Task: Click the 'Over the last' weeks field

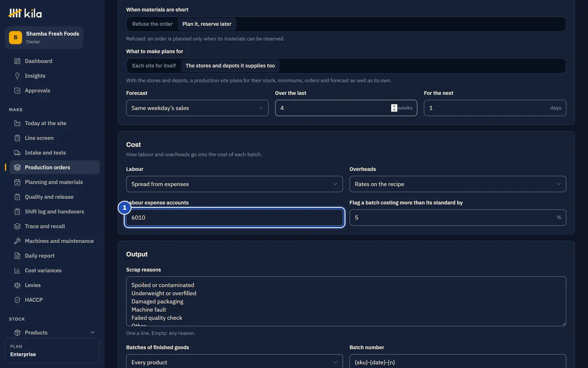Action: pyautogui.click(x=346, y=108)
